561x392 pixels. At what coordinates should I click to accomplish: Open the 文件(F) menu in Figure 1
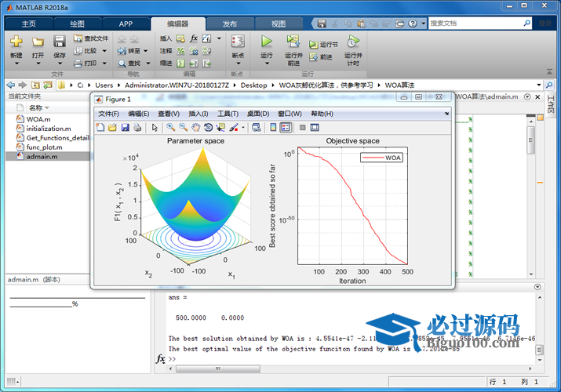coord(109,114)
